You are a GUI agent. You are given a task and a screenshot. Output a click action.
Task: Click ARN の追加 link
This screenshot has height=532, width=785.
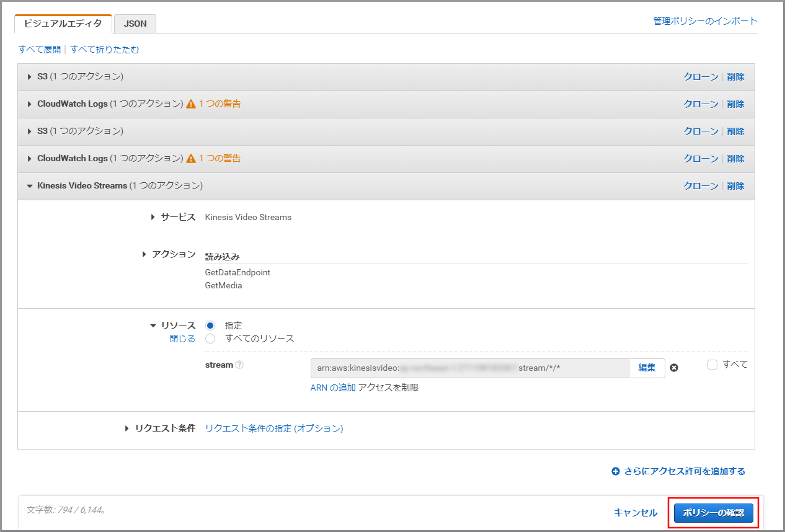click(333, 388)
